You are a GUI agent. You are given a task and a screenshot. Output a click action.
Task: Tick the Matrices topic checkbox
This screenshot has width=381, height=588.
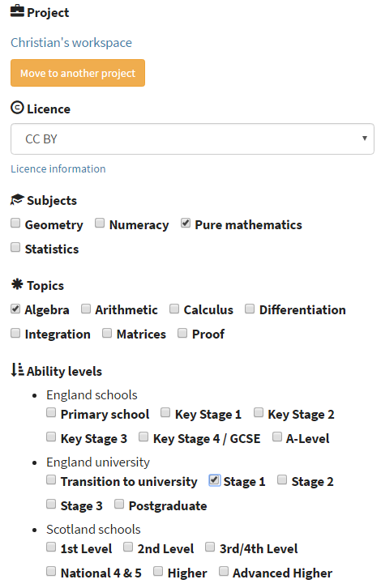pos(107,333)
